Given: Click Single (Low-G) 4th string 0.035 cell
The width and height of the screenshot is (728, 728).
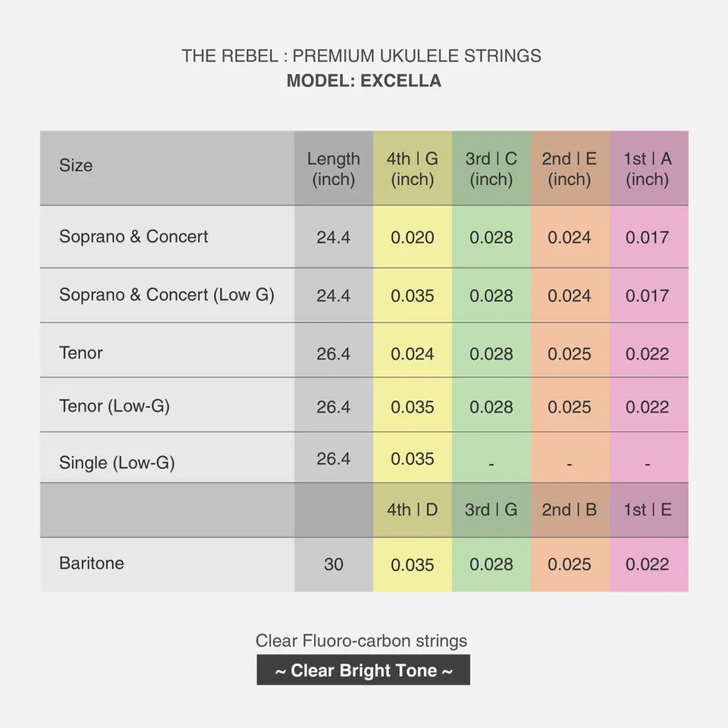Looking at the screenshot, I should click(x=413, y=459).
